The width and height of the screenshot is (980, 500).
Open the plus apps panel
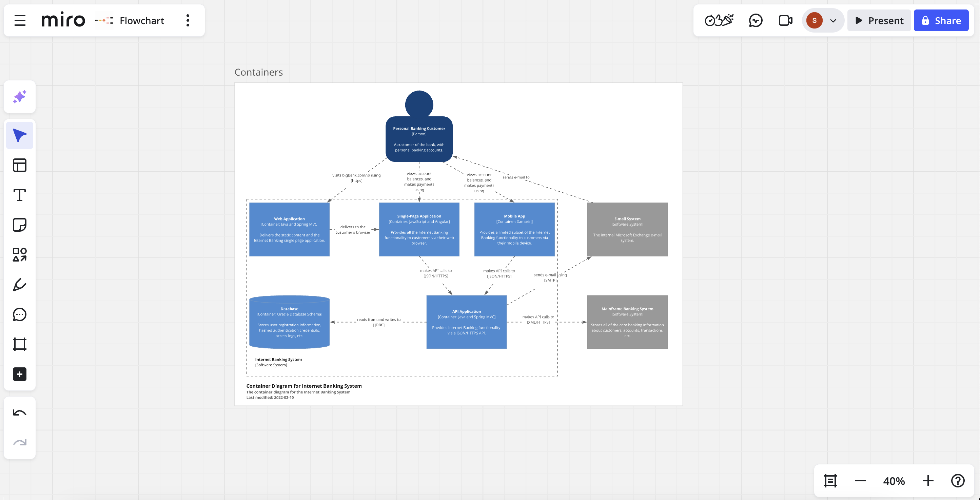(20, 374)
